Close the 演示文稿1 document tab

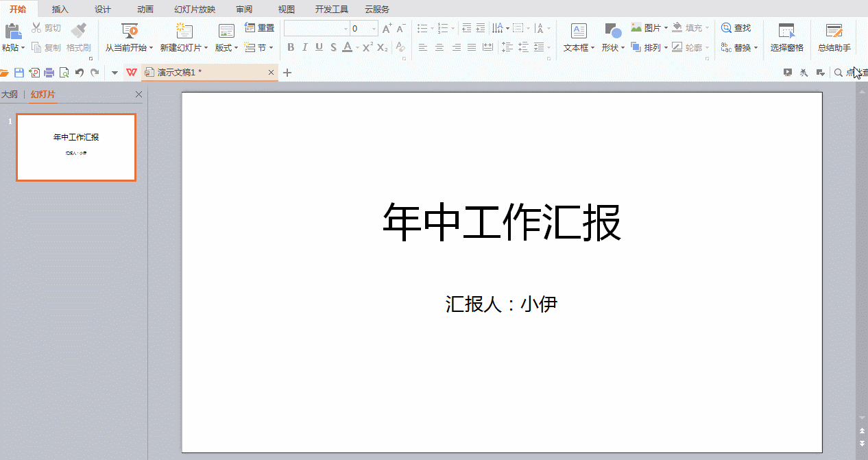(x=272, y=73)
